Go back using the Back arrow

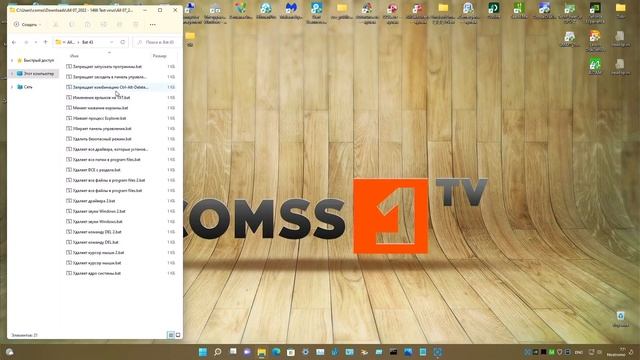coord(14,42)
